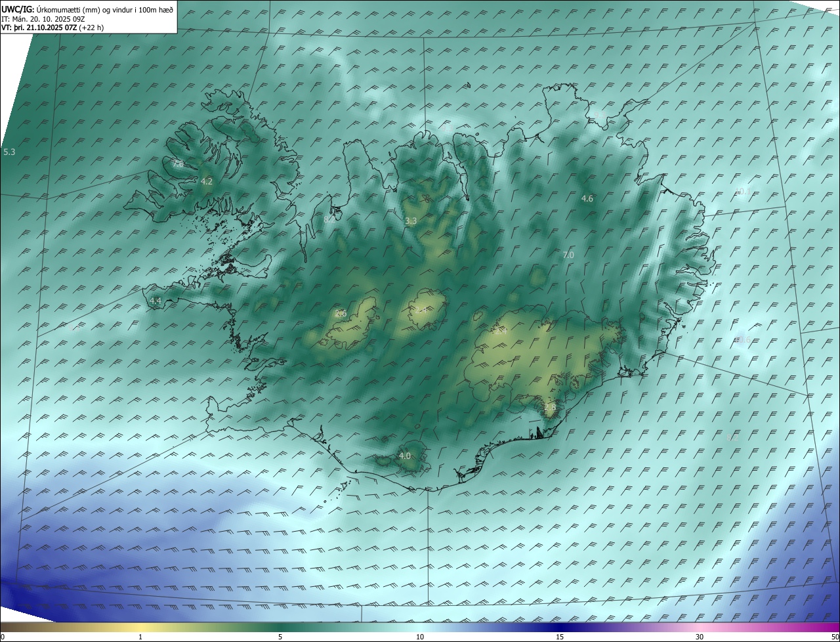840x642 pixels.
Task: Select the 4.0 value on the southern glacier
Action: click(405, 456)
